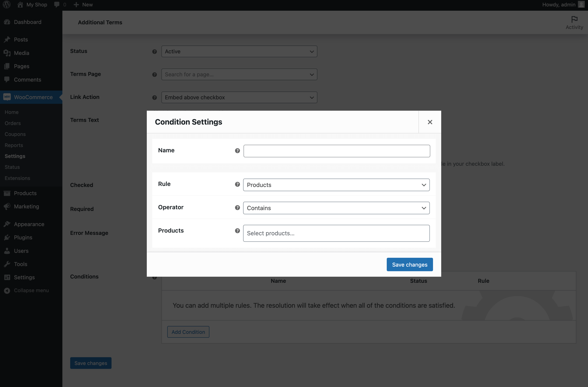
Task: Click the Collapse menu arrow icon
Action: point(7,291)
